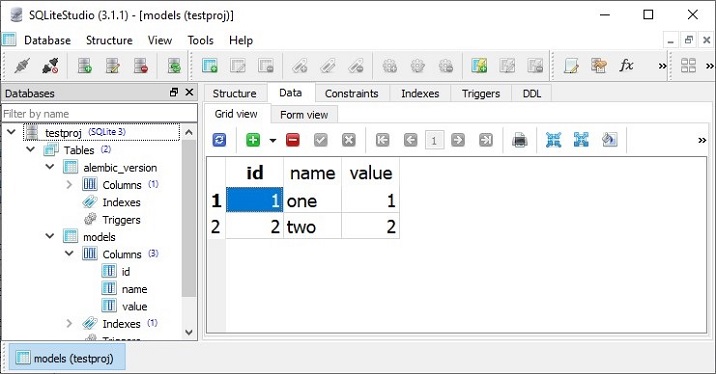Click the models (testproj) taskbar button
Screen dimensions: 716x374
tap(67, 358)
